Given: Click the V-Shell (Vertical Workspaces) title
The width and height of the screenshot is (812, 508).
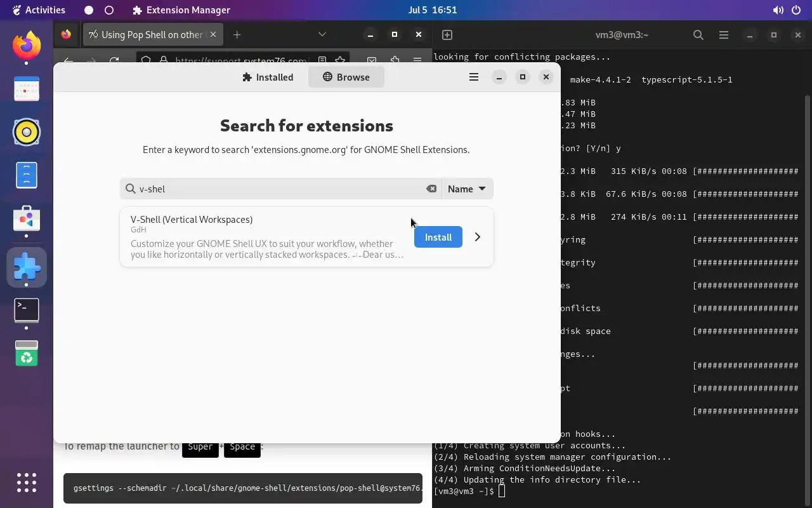Looking at the screenshot, I should coord(192,219).
